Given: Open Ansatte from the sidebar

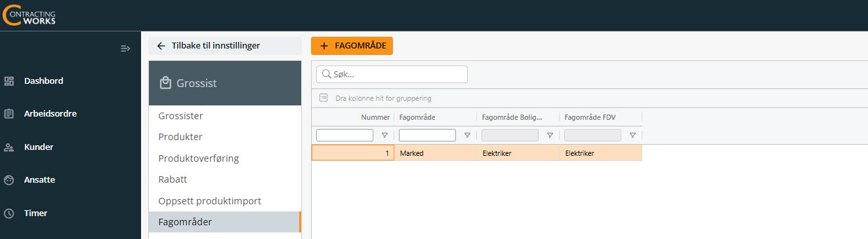Looking at the screenshot, I should coord(39,180).
